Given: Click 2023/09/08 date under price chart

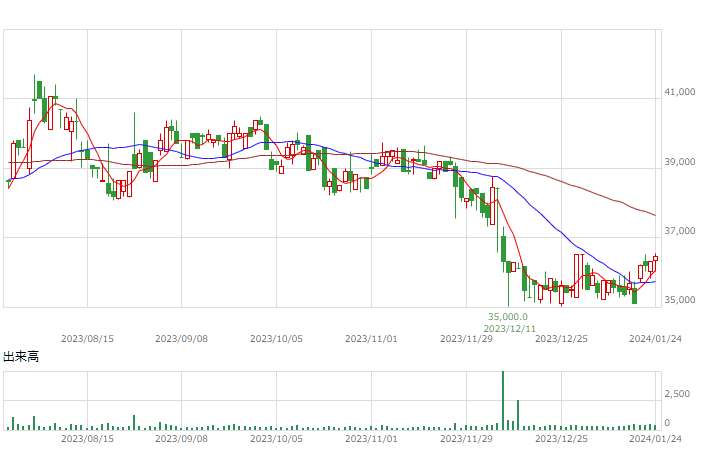Looking at the screenshot, I should click(x=181, y=339).
